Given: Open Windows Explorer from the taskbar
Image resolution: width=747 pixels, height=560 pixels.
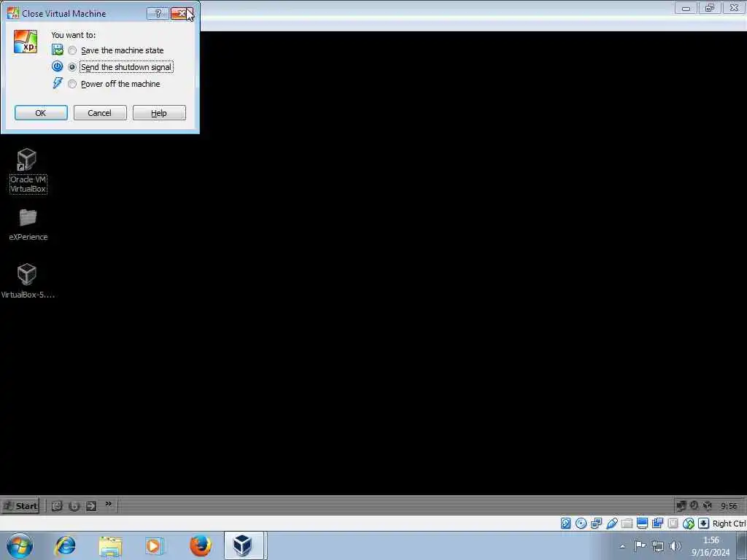Looking at the screenshot, I should click(x=111, y=545).
